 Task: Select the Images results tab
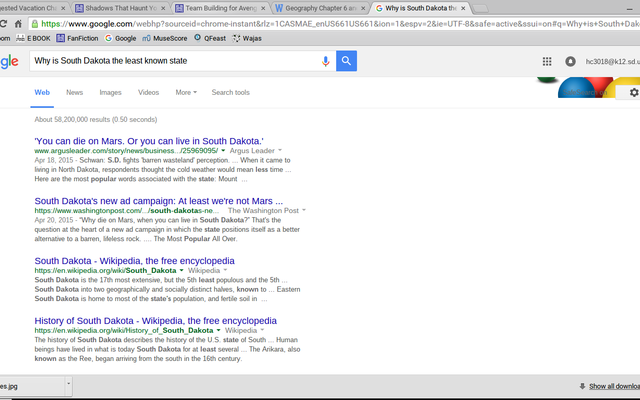point(111,93)
